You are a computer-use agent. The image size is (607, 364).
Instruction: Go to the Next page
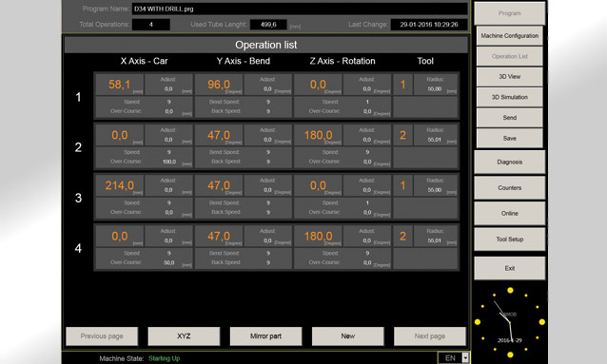click(430, 336)
